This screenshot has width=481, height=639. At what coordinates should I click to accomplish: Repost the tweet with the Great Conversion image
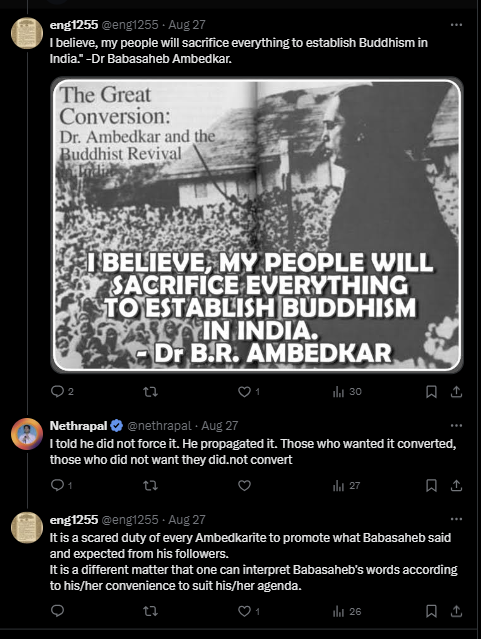click(x=150, y=392)
